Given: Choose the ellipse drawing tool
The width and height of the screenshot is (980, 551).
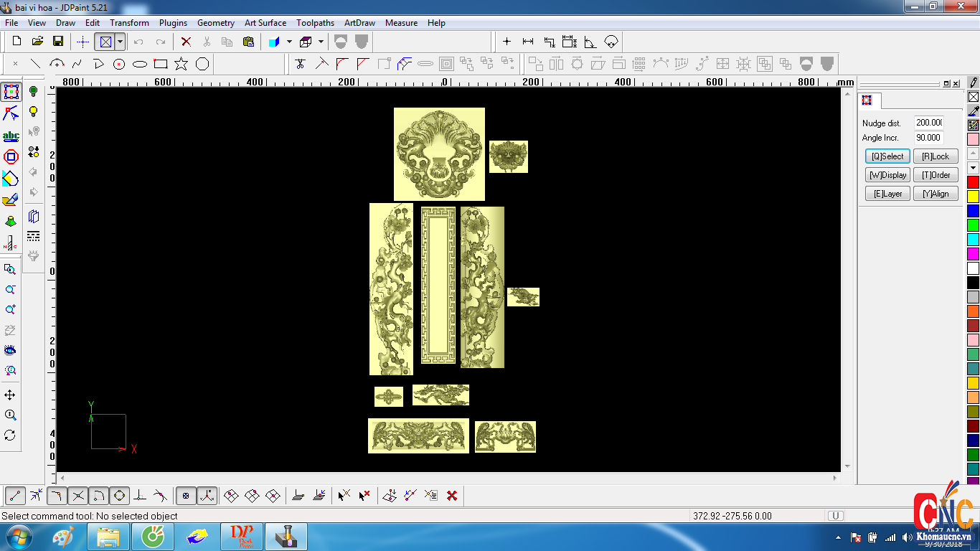Looking at the screenshot, I should pyautogui.click(x=140, y=64).
